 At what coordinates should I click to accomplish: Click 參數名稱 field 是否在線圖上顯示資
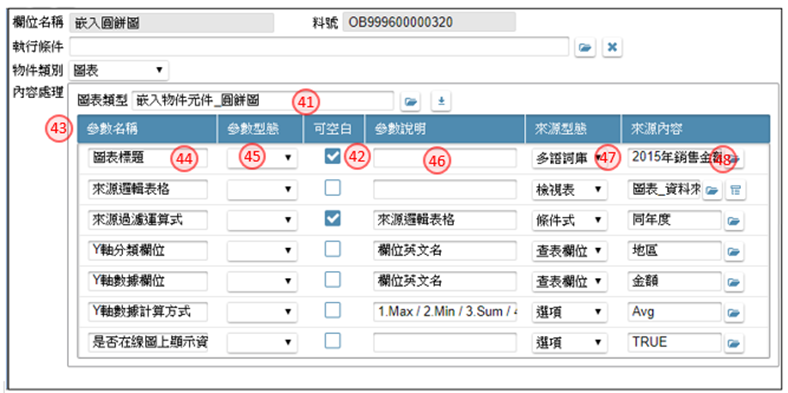(x=148, y=342)
